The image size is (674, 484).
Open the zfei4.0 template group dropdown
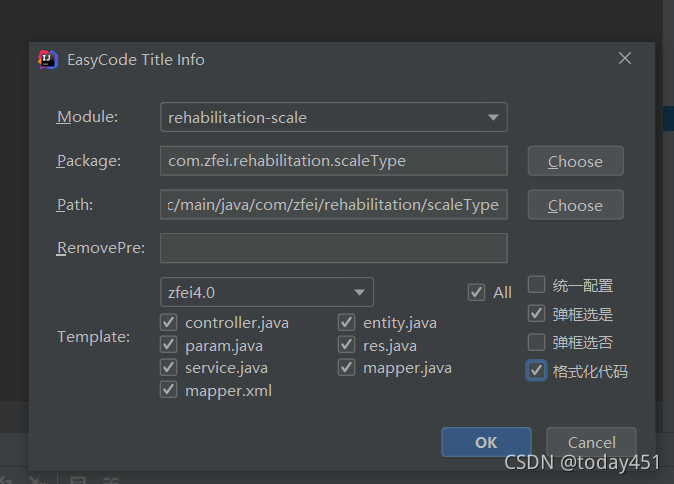[267, 292]
